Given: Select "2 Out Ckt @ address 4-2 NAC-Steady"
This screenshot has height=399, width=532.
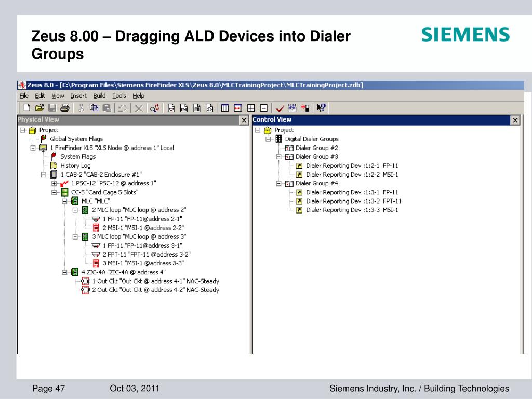Looking at the screenshot, I should click(x=156, y=290).
